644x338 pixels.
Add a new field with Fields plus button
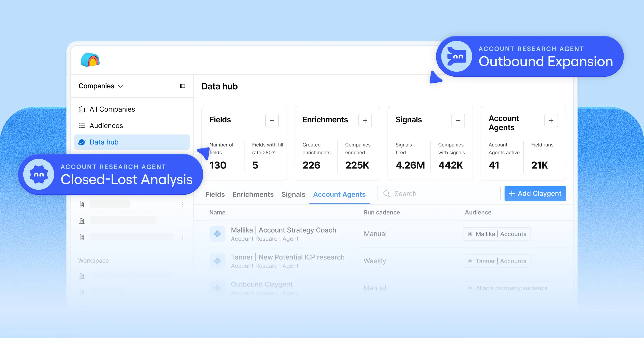272,120
